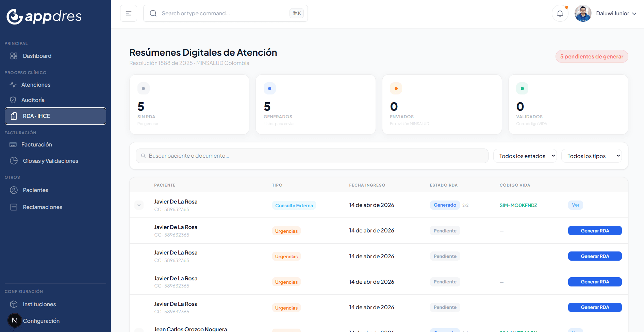This screenshot has width=644, height=332.
Task: Click the Auditoría shield icon
Action: click(13, 100)
